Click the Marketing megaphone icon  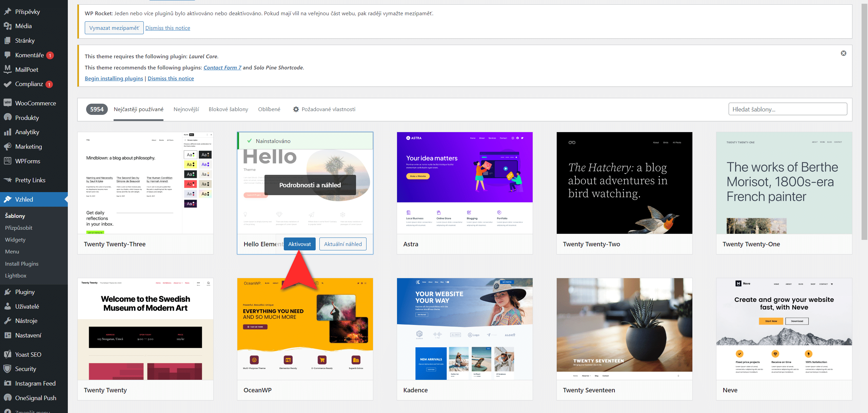[7, 146]
